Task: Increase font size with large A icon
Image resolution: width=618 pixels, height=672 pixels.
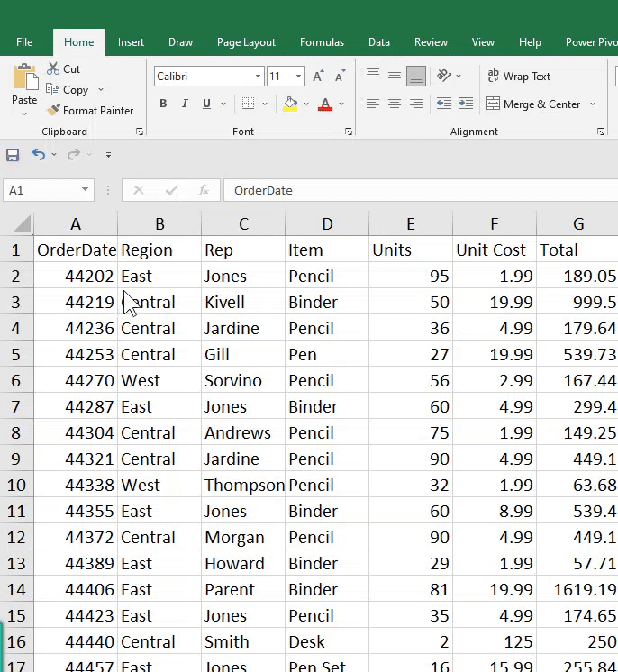Action: pos(318,77)
